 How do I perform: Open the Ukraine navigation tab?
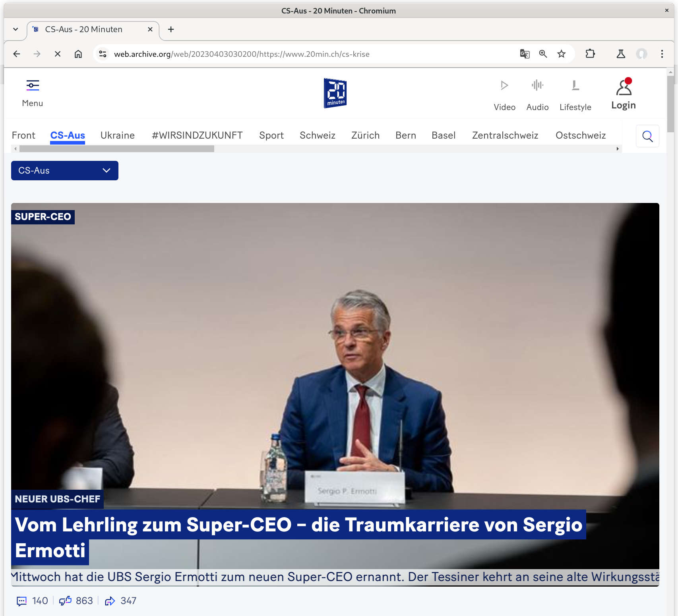tap(118, 135)
